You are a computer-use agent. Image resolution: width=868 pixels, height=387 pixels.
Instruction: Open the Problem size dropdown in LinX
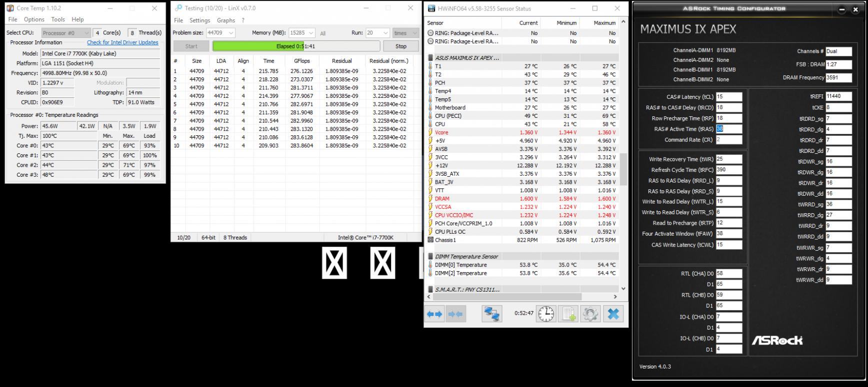(x=220, y=33)
